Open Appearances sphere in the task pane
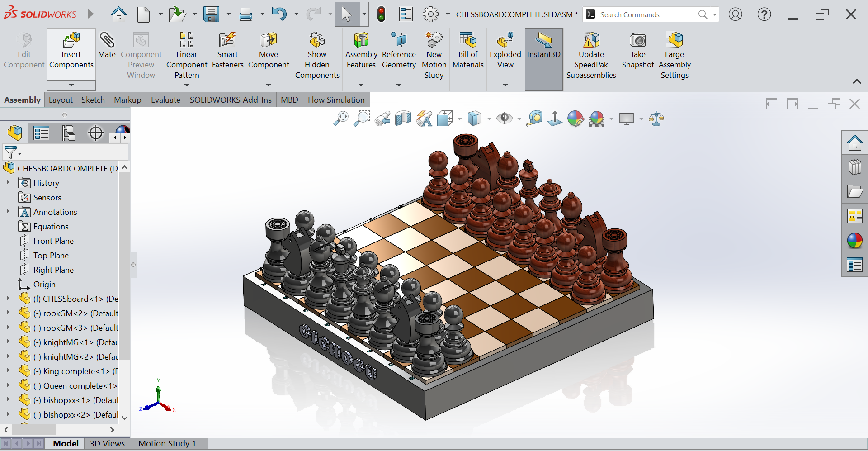 (x=854, y=241)
